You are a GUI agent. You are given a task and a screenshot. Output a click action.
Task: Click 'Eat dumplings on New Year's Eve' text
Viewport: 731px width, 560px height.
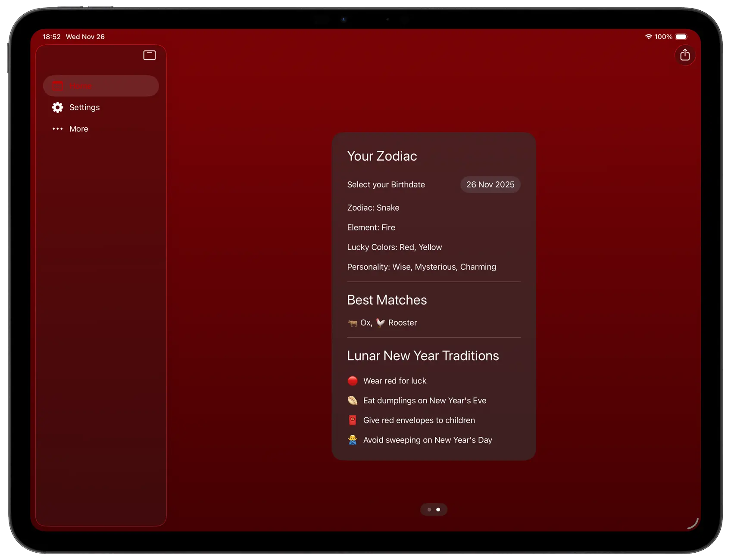tap(425, 401)
